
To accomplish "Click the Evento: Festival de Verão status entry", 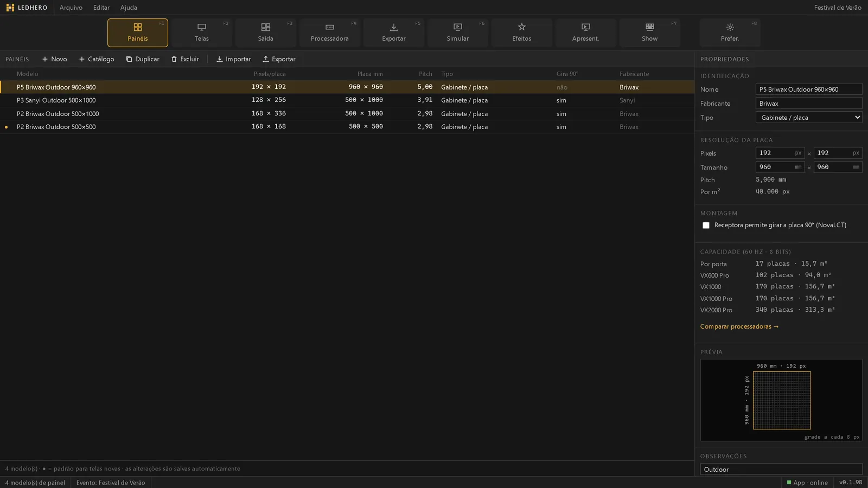I will click(111, 483).
